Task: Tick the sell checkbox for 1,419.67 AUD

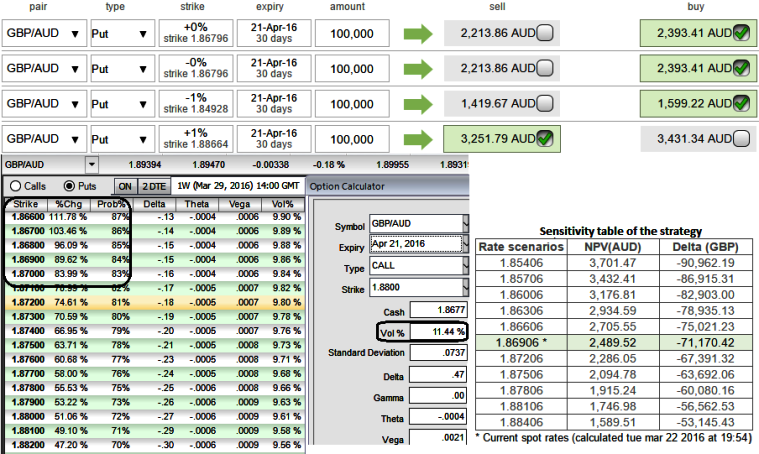Action: tap(544, 104)
